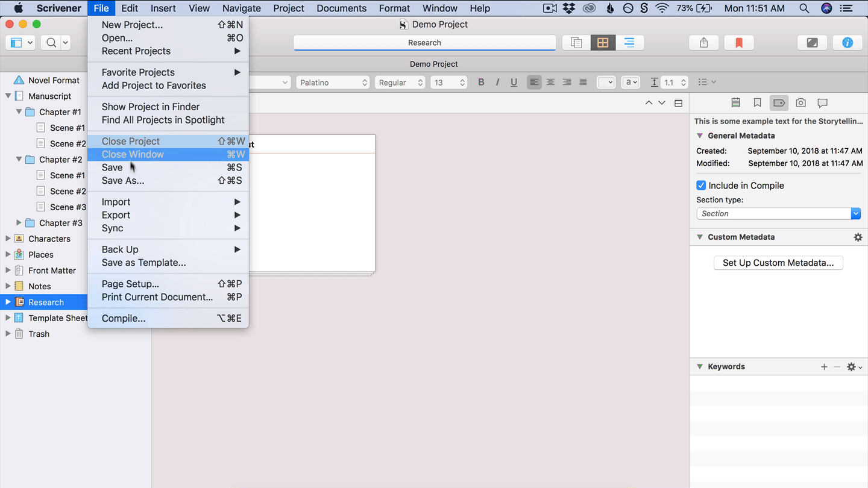Open the Inspector Bookmarks tab icon
The width and height of the screenshot is (868, 488).
758,103
